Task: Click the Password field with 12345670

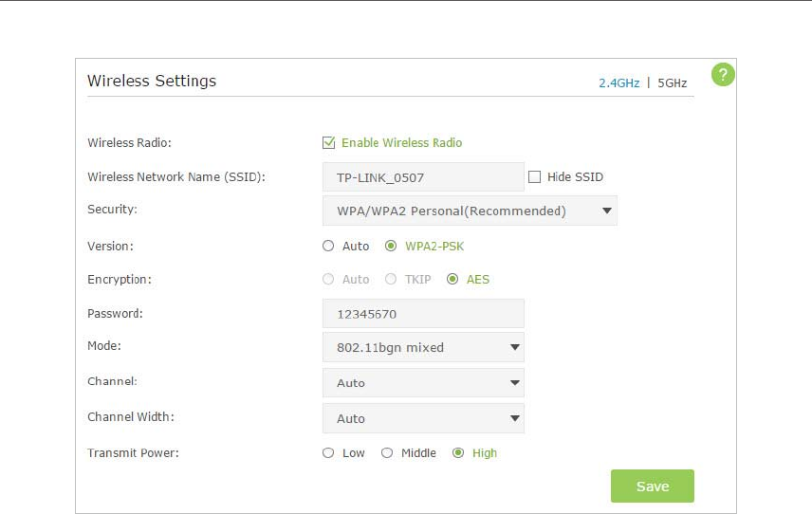Action: point(423,314)
